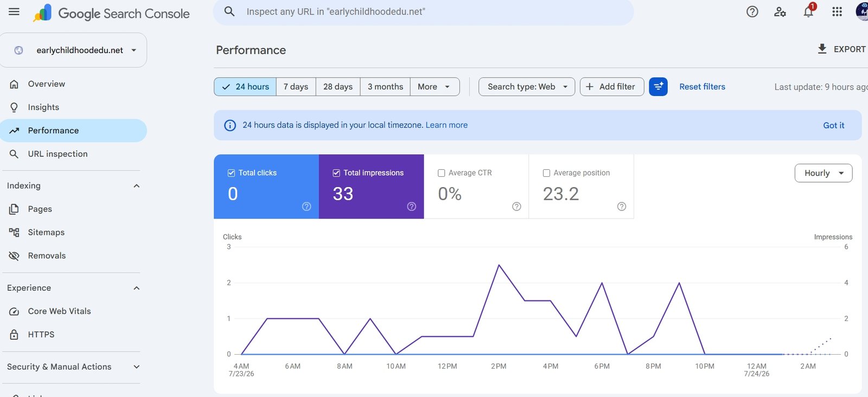Select the 7 days date range
The image size is (868, 397).
point(296,87)
